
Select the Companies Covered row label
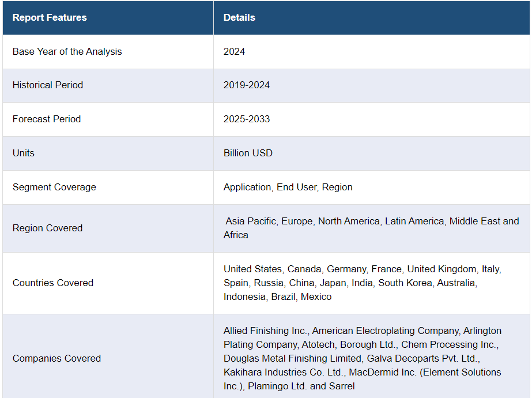pyautogui.click(x=56, y=358)
